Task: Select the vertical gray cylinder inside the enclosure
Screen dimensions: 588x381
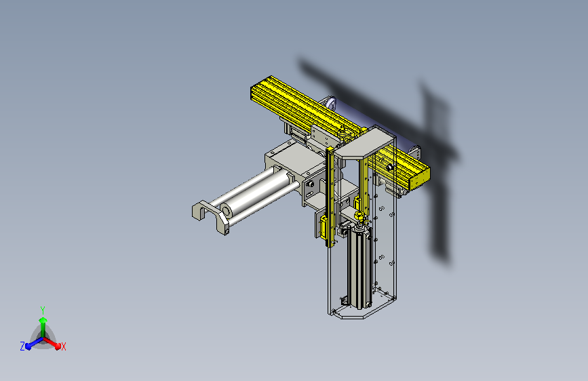Action: 360,266
